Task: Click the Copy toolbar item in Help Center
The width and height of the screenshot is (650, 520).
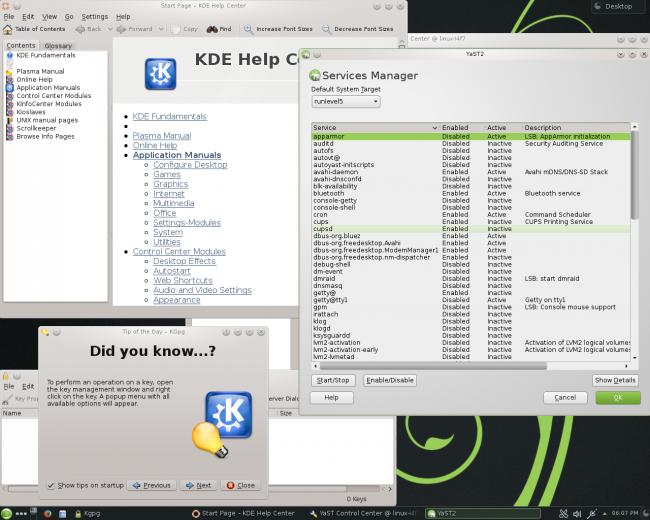Action: (184, 29)
